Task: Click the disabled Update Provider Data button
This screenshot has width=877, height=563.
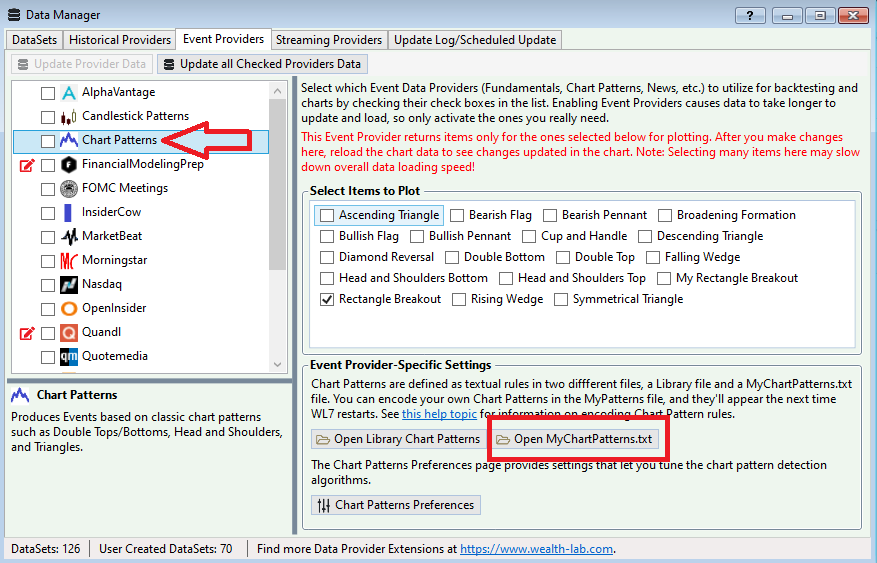Action: point(82,64)
